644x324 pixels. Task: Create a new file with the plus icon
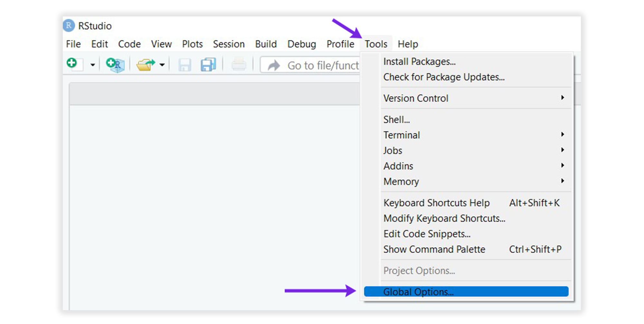coord(74,64)
